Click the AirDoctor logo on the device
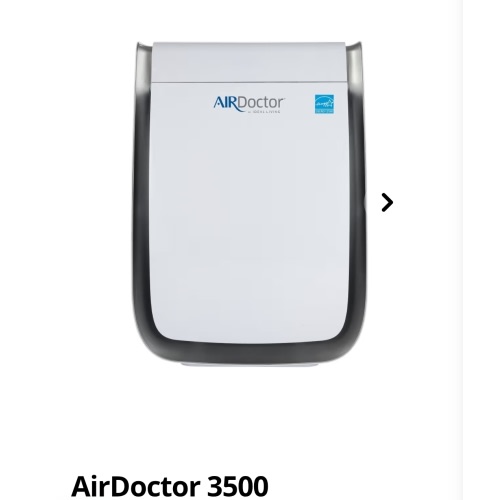The image size is (500, 500). click(x=249, y=104)
